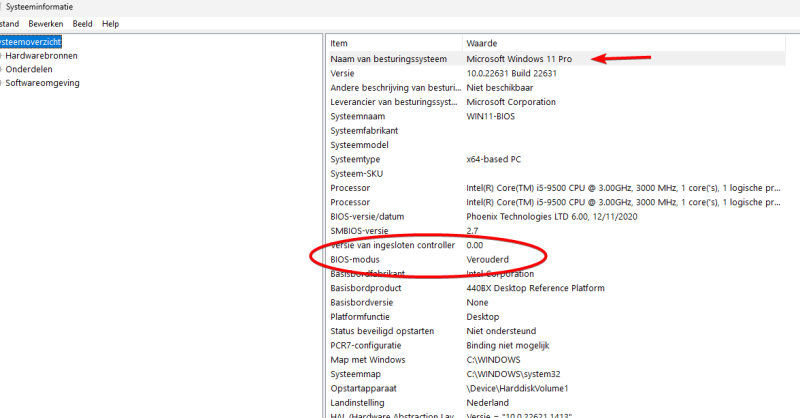Click the value '440BX Desktop Reference Platform'
This screenshot has width=800, height=418.
click(x=535, y=288)
